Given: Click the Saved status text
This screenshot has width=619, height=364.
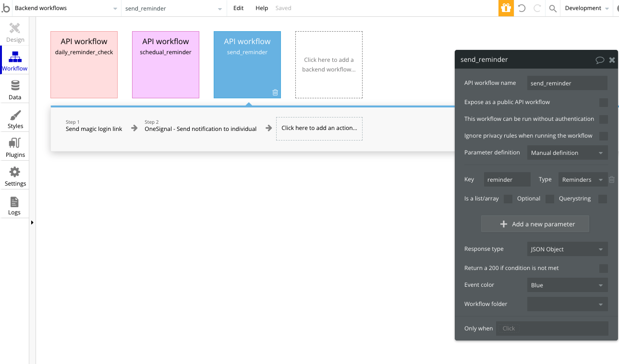Looking at the screenshot, I should point(283,8).
